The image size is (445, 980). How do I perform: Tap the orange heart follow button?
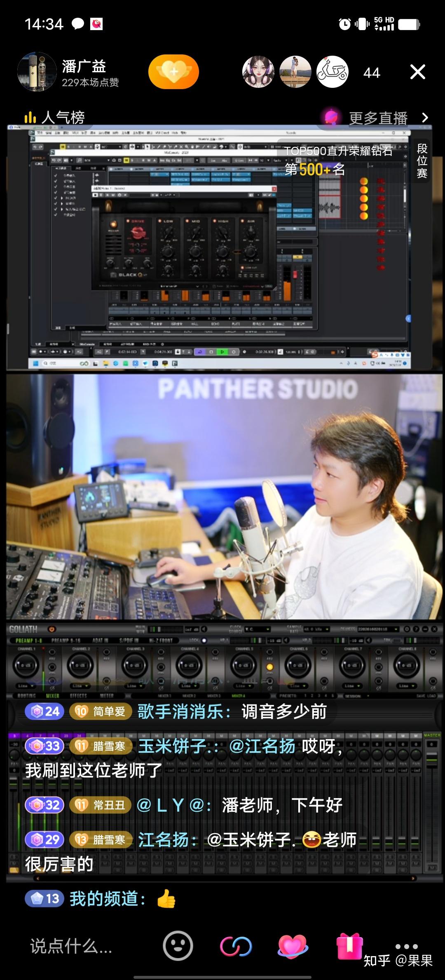click(173, 72)
